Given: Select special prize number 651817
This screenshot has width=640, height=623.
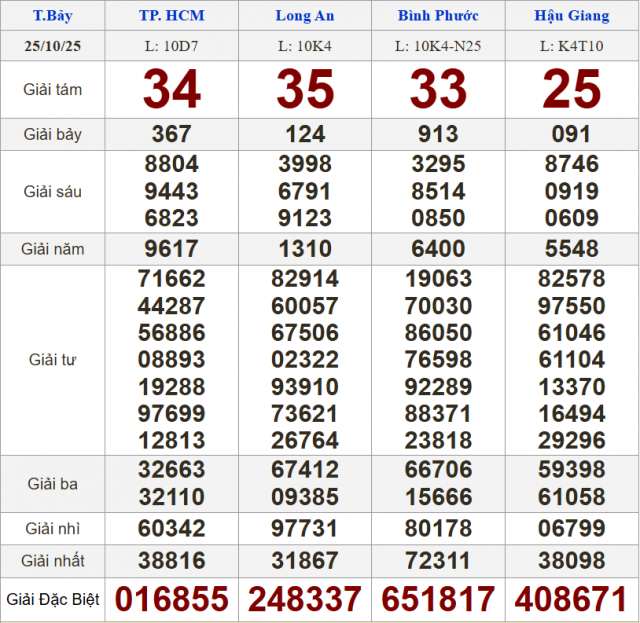Looking at the screenshot, I should 438,599.
